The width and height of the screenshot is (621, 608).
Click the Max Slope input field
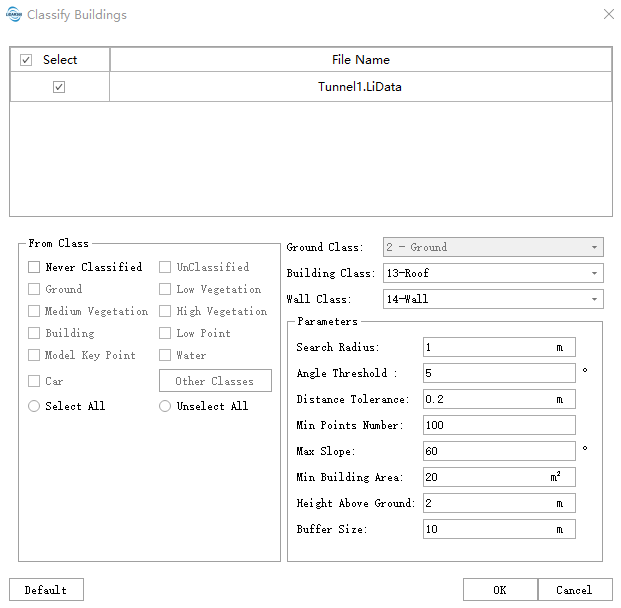(x=498, y=451)
